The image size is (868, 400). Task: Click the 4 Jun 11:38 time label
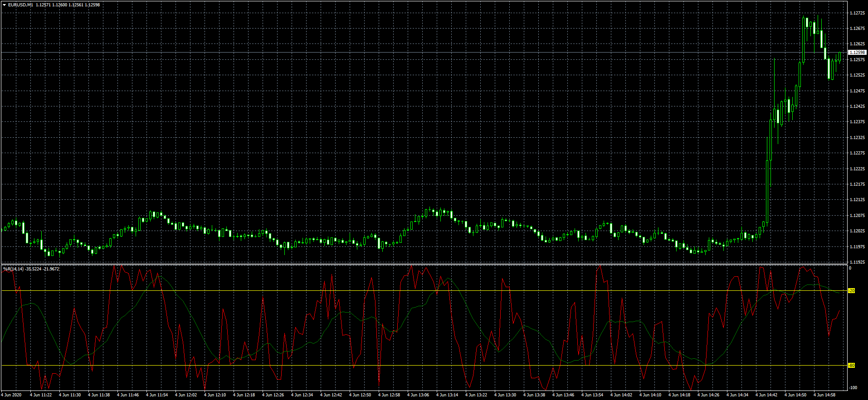tap(99, 395)
